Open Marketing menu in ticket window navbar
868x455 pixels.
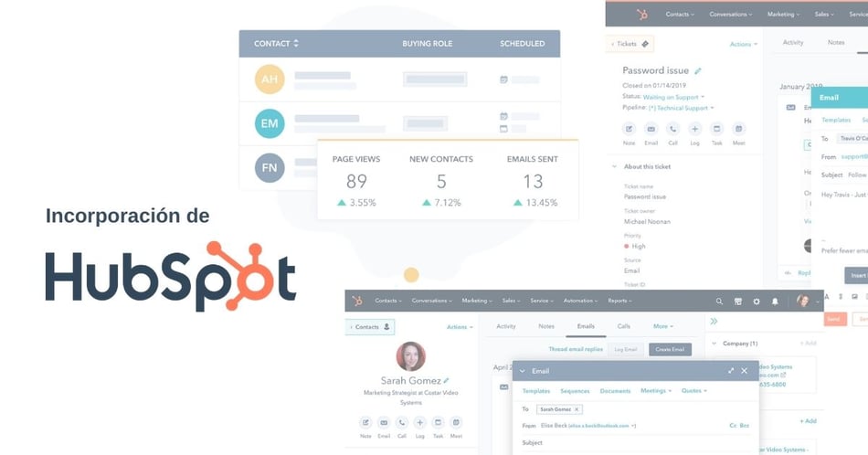tap(783, 15)
